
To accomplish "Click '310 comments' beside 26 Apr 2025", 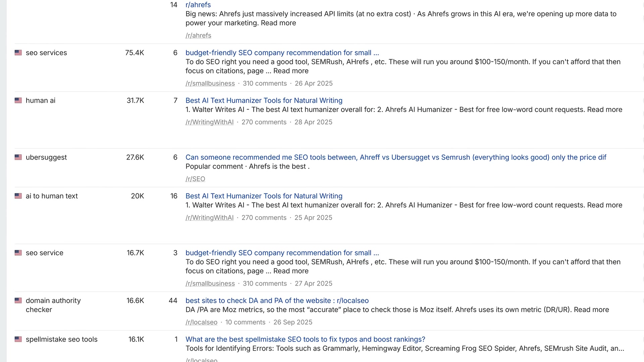I will click(265, 83).
